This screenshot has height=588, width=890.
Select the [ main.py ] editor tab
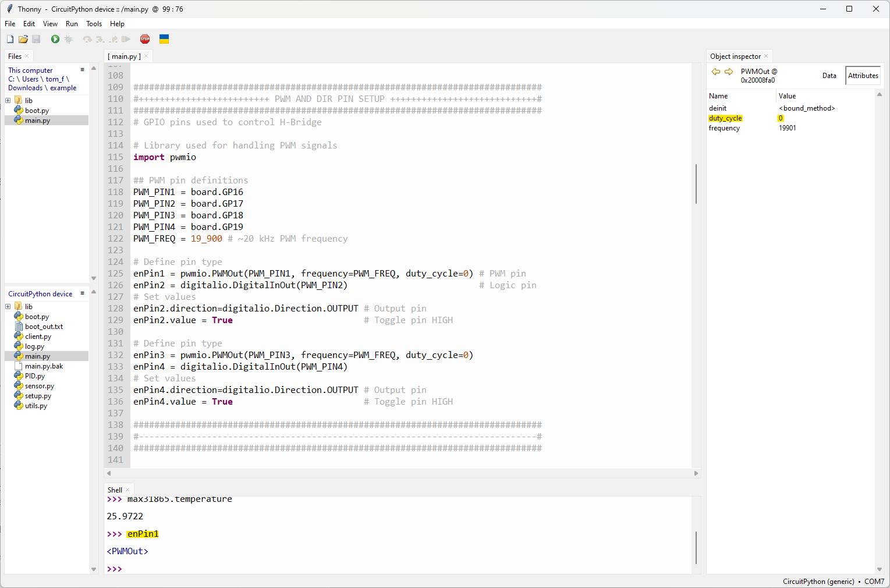(124, 56)
